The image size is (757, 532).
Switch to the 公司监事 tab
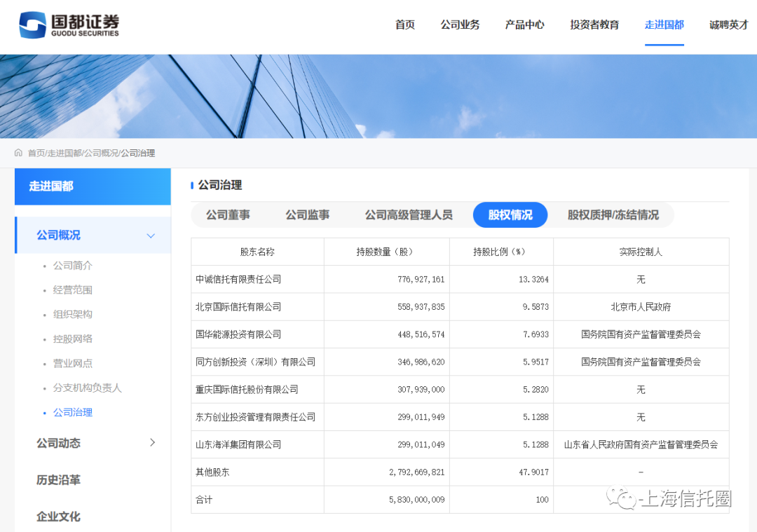308,214
